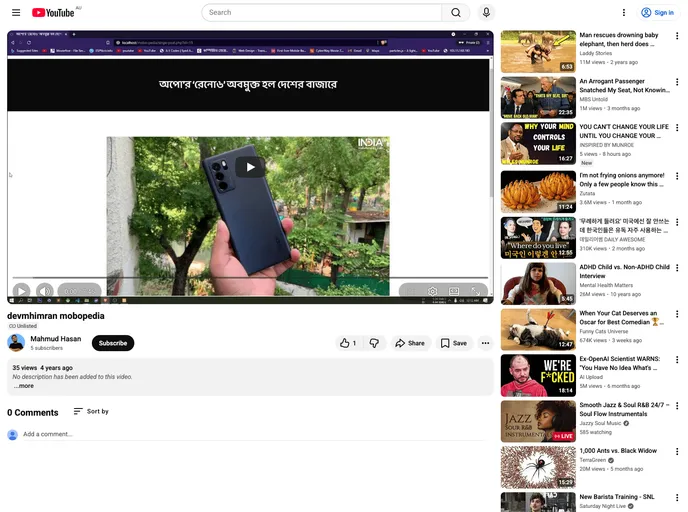The width and height of the screenshot is (688, 512).
Task: Click the Subscribe button
Action: click(113, 343)
